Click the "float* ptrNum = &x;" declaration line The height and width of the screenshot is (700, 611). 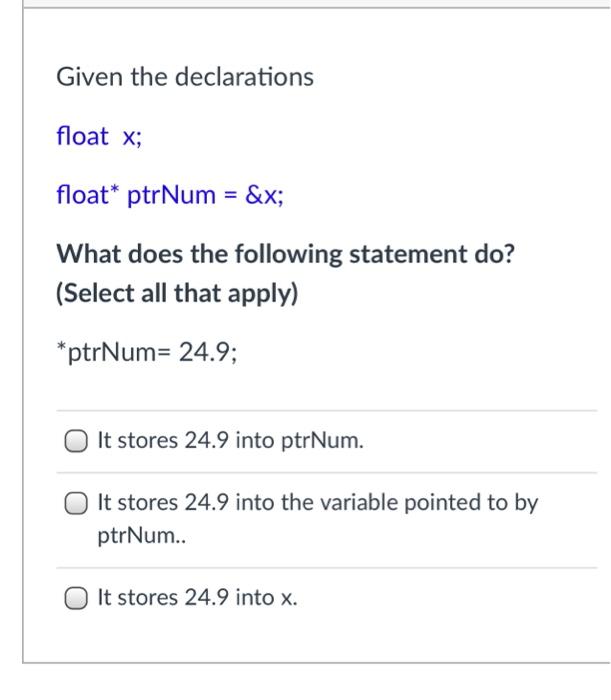point(170,195)
